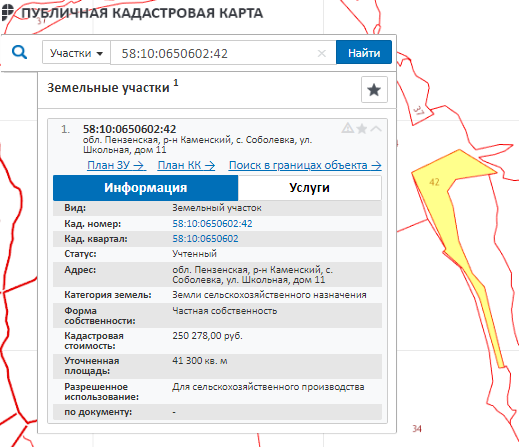Toggle the gray star on result 58:10:0650602:42
The width and height of the screenshot is (519, 447).
point(362,128)
